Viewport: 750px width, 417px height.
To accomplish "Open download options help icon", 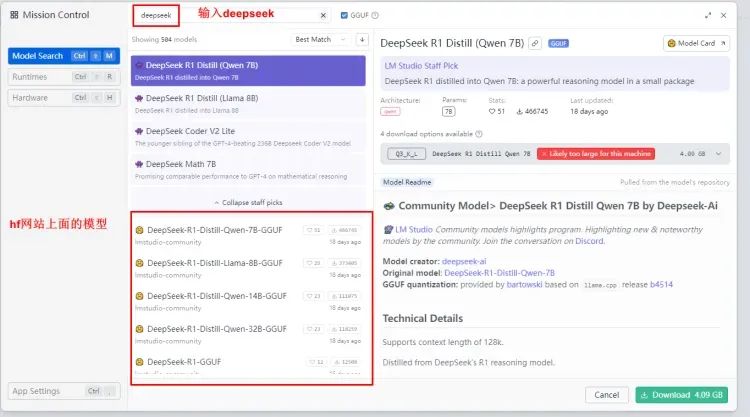I will click(x=479, y=134).
